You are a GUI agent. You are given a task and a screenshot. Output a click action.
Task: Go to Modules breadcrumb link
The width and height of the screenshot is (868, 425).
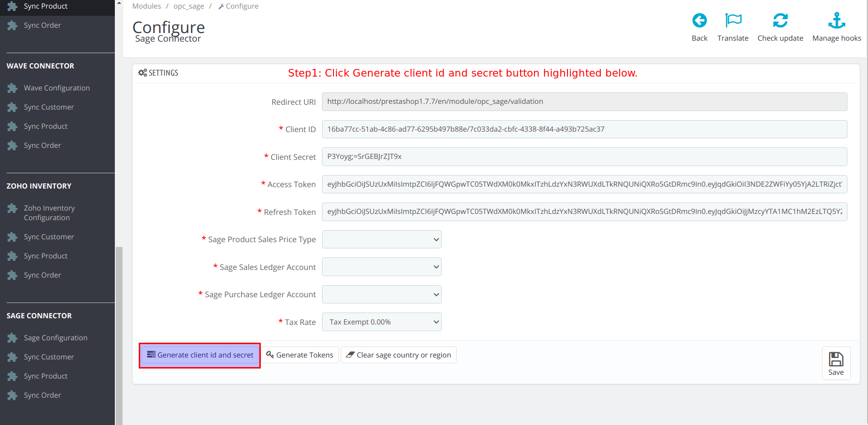point(146,6)
